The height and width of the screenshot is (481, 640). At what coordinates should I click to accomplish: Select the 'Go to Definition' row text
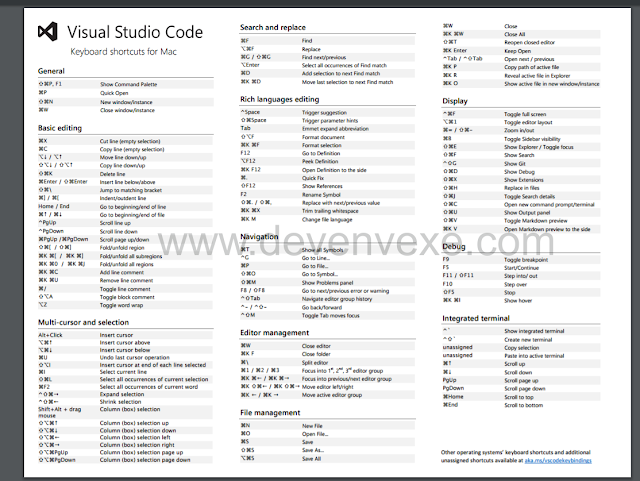(321, 154)
